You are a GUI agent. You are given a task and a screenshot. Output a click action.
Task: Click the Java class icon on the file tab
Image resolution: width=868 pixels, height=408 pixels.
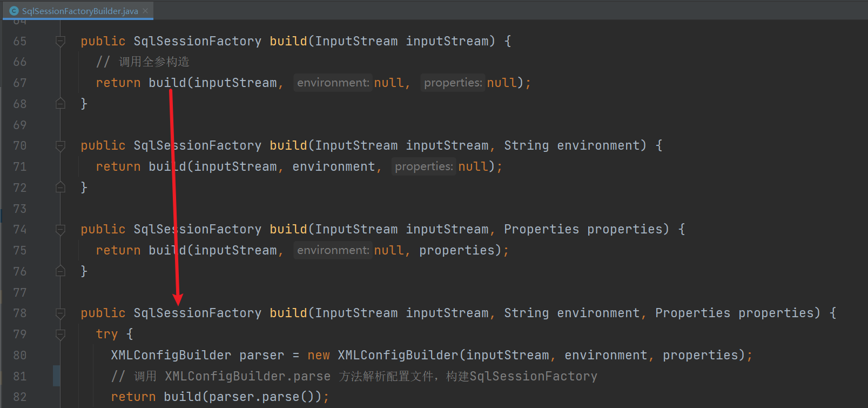point(14,11)
